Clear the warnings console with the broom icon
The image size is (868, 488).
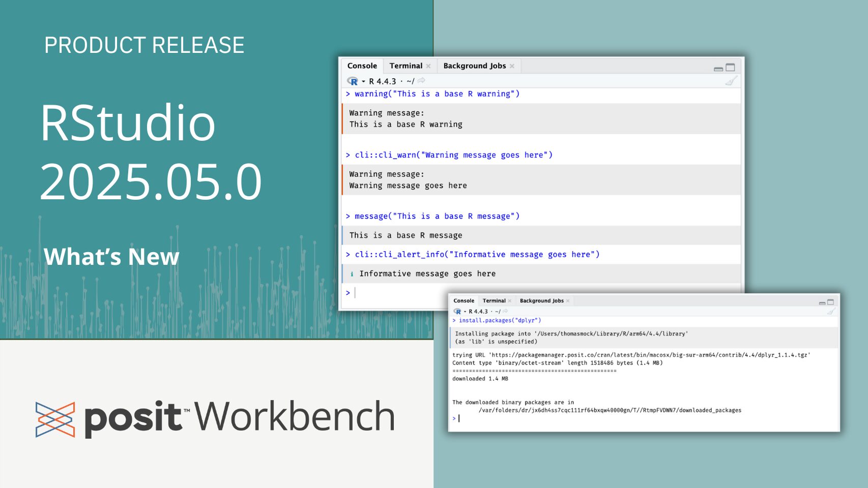(731, 81)
